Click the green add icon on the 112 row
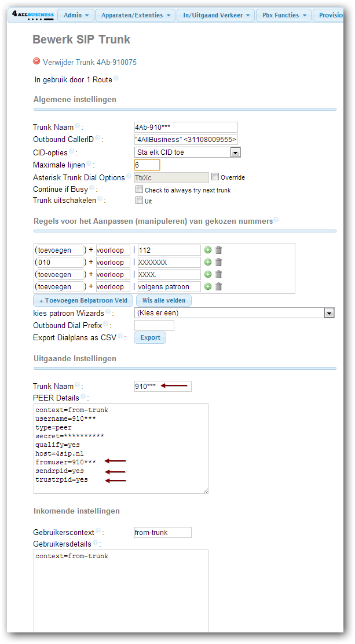The image size is (355, 644). coord(208,250)
